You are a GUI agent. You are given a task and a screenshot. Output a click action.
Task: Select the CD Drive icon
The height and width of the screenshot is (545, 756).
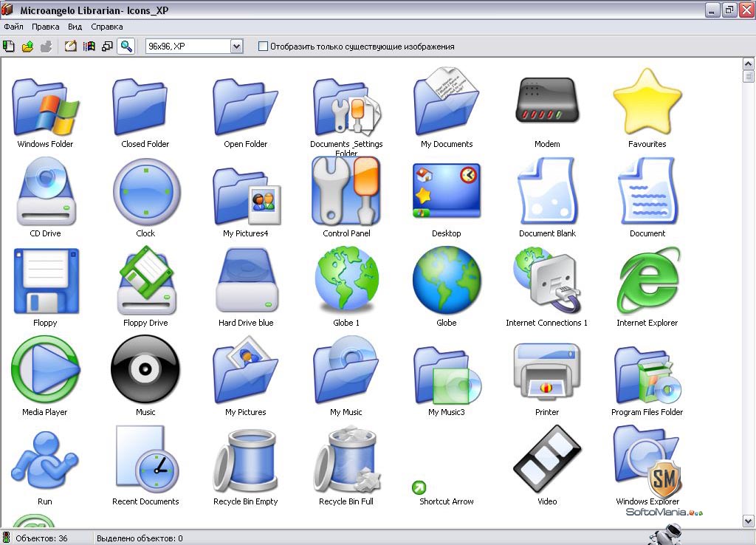[45, 191]
